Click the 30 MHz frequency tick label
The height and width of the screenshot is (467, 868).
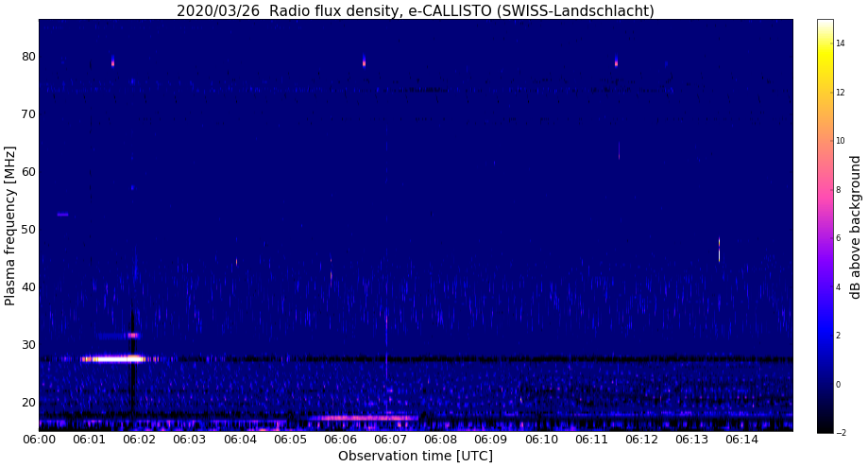tap(28, 344)
